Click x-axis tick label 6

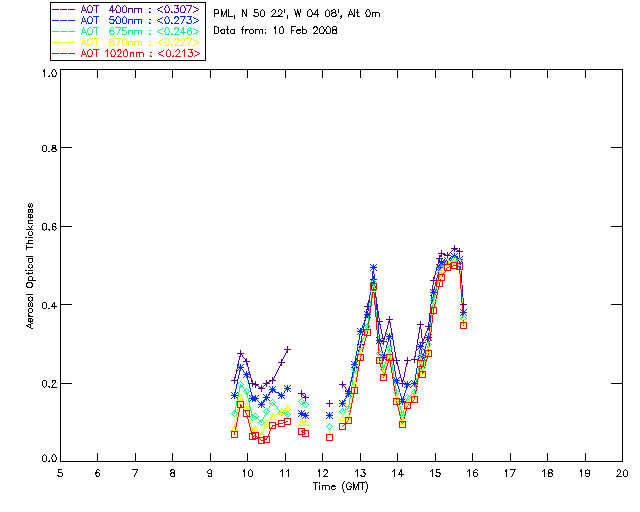(98, 473)
